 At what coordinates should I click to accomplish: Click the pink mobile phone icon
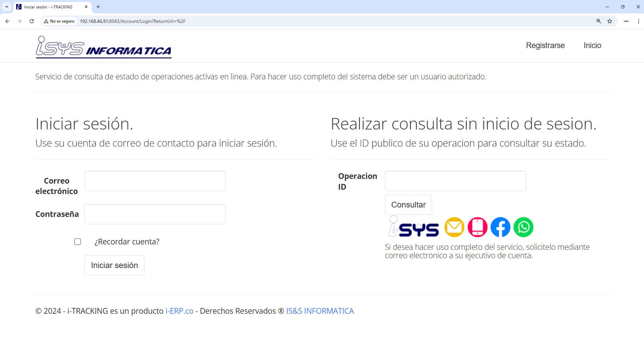tap(477, 227)
